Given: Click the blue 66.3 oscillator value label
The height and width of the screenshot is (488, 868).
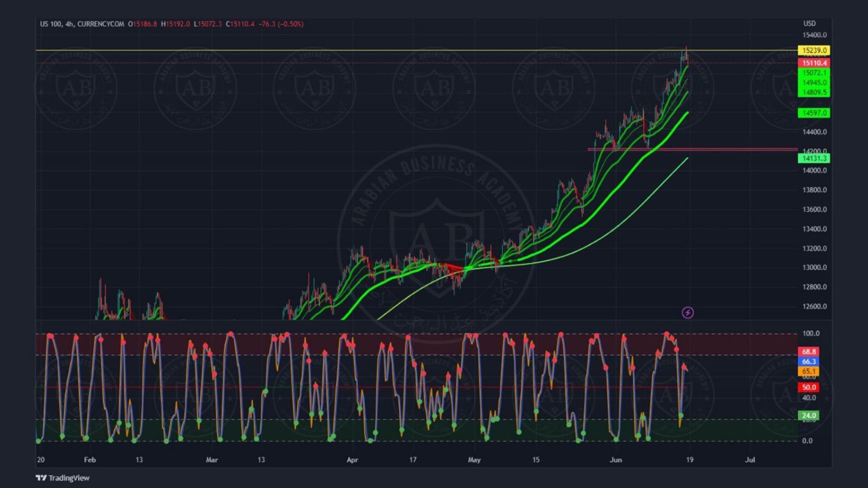Looking at the screenshot, I should click(808, 361).
